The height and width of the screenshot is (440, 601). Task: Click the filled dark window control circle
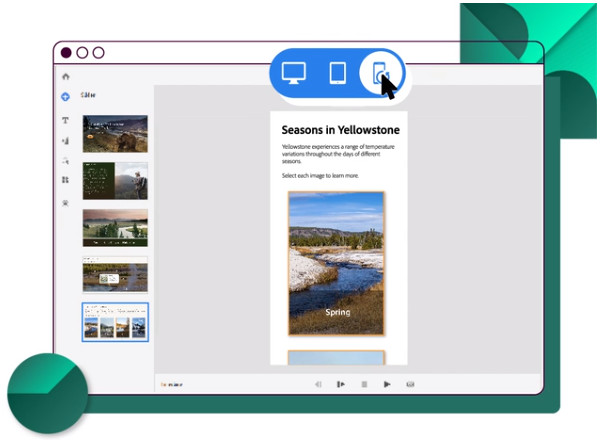click(66, 53)
